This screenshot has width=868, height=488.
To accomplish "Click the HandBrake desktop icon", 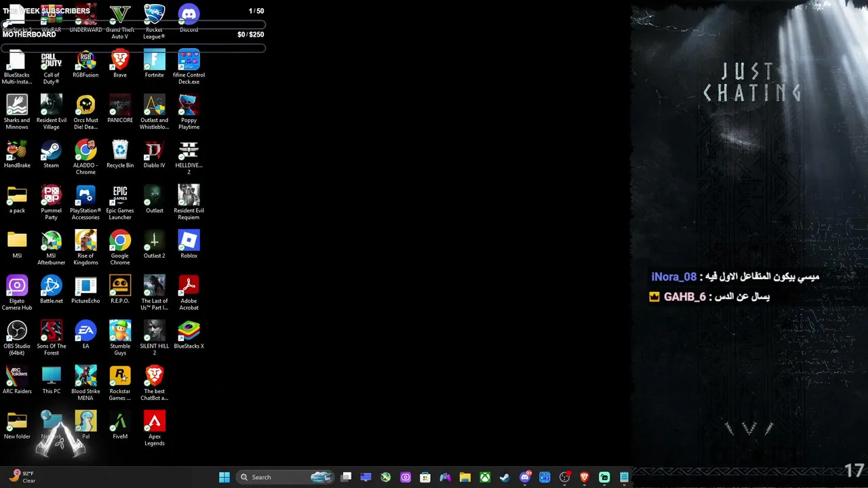I will tap(17, 155).
